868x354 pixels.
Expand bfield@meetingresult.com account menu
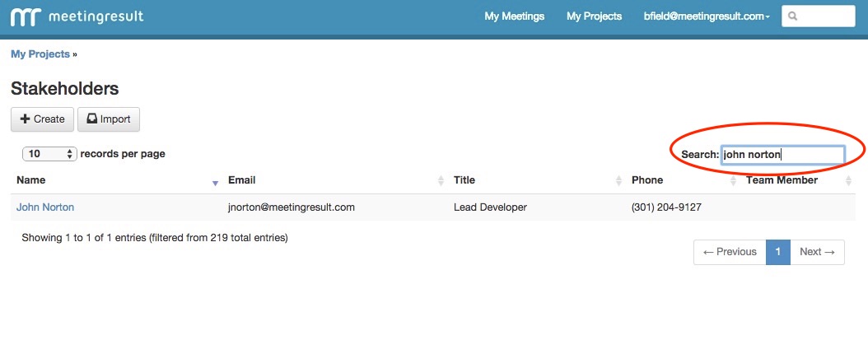(x=707, y=16)
